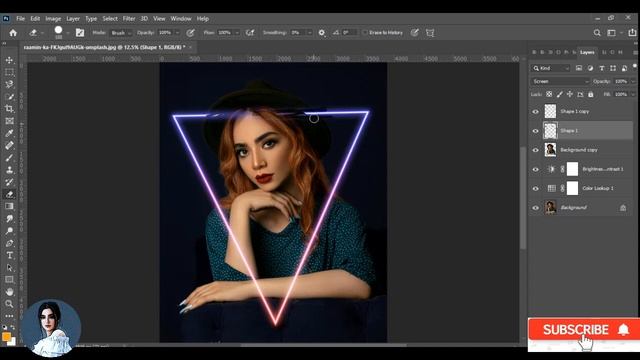
Task: Toggle pressure for opacity icon
Action: pos(190,33)
